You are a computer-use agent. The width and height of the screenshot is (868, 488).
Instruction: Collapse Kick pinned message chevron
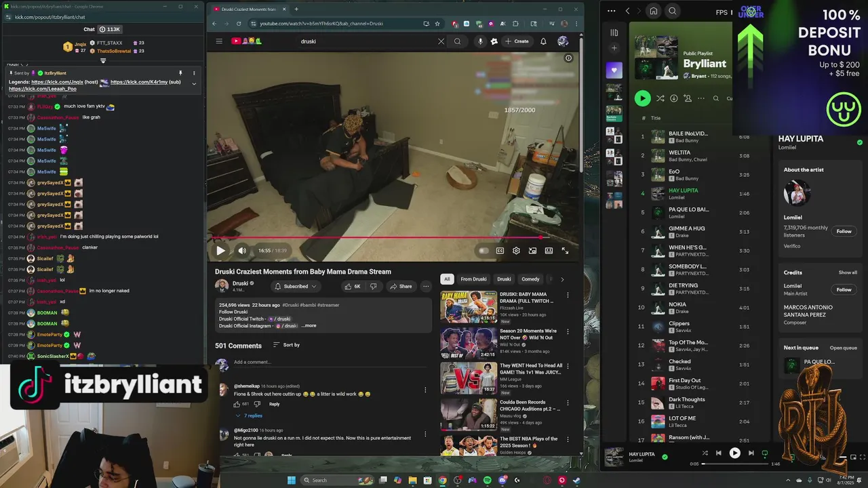point(194,84)
